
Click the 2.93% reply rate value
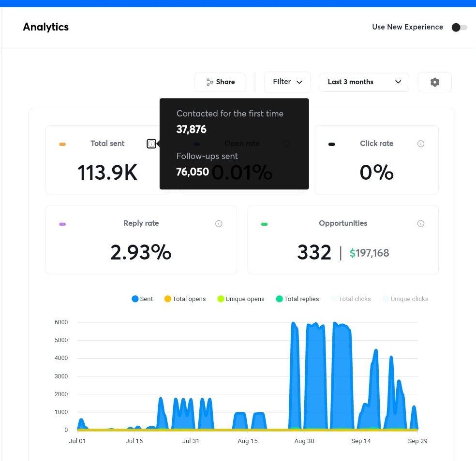click(x=141, y=252)
